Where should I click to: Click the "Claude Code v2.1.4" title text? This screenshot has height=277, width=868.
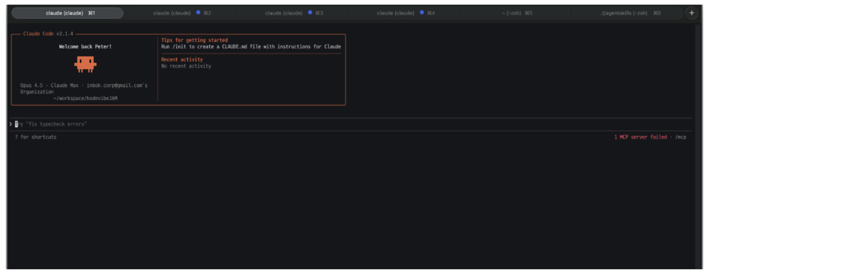point(48,34)
